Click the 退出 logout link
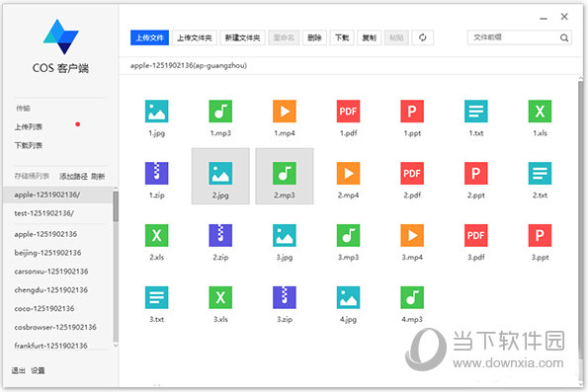This screenshot has width=588, height=392. (x=18, y=370)
